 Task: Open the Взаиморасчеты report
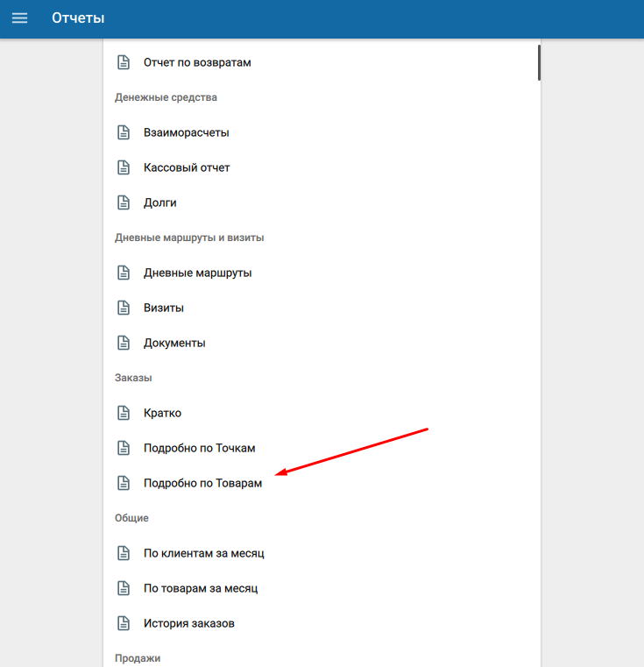(x=186, y=132)
